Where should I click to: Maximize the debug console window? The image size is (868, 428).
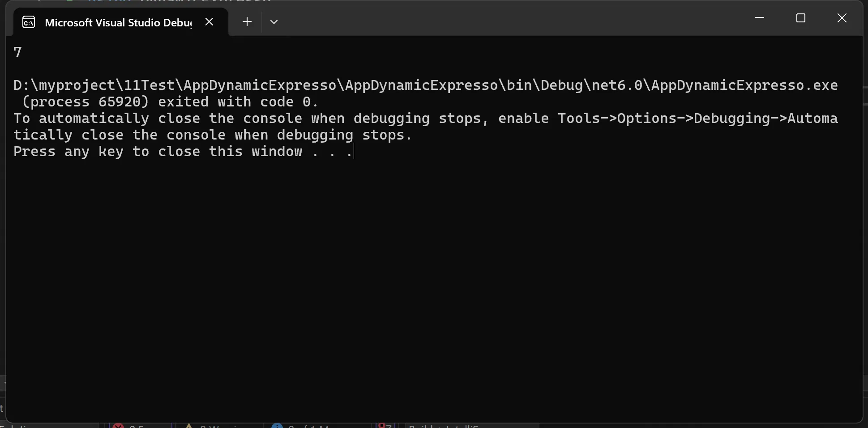801,18
